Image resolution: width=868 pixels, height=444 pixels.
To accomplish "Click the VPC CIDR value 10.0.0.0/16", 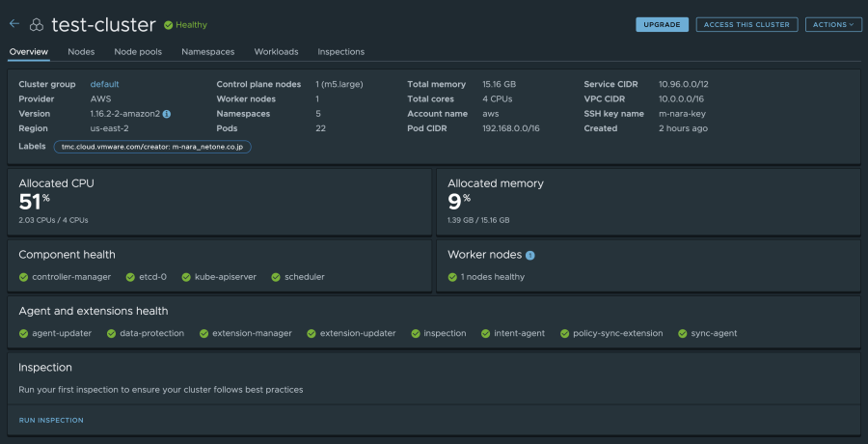I will click(x=682, y=98).
